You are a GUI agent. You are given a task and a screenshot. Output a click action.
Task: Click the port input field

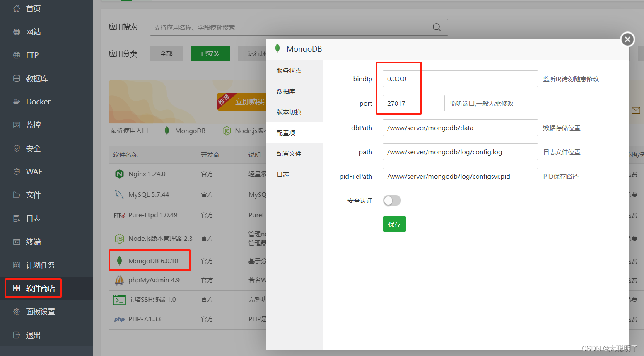pos(414,103)
